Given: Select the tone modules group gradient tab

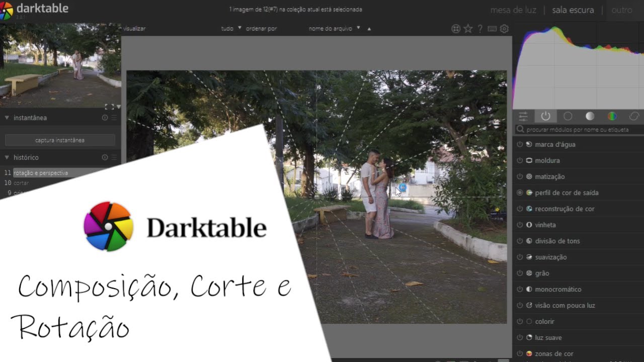Looking at the screenshot, I should point(590,116).
